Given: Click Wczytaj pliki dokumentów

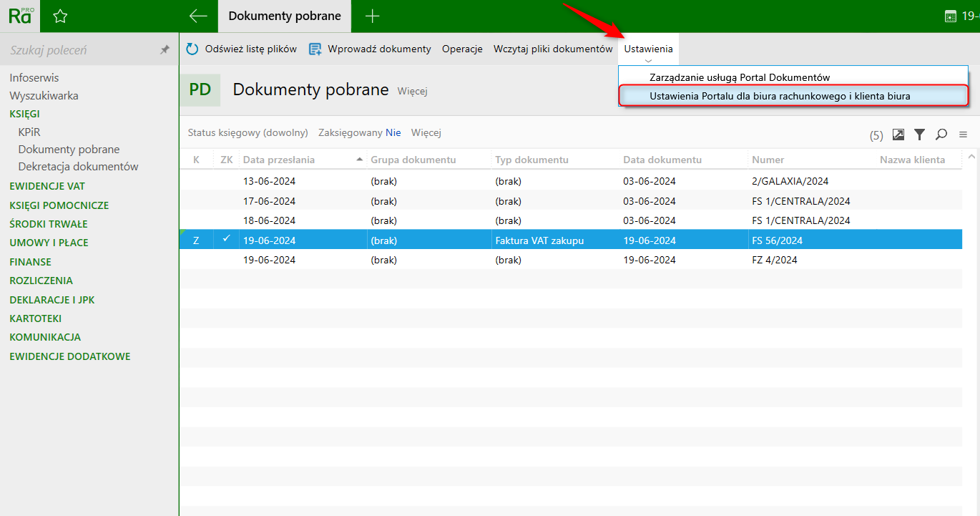Looking at the screenshot, I should pos(553,49).
